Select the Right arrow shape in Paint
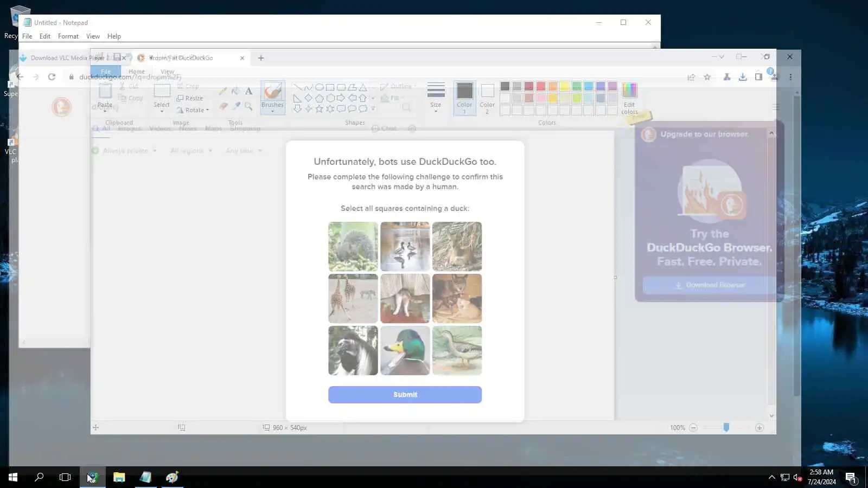The image size is (868, 488). (x=341, y=98)
